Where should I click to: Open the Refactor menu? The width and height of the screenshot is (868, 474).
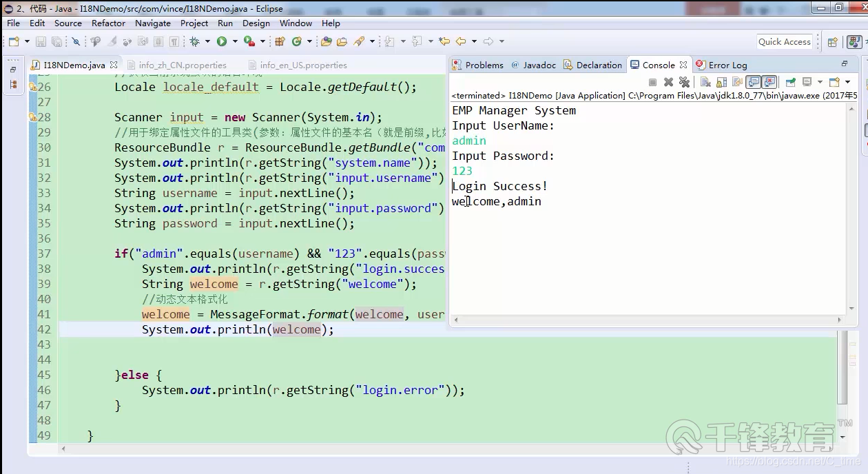pyautogui.click(x=108, y=23)
